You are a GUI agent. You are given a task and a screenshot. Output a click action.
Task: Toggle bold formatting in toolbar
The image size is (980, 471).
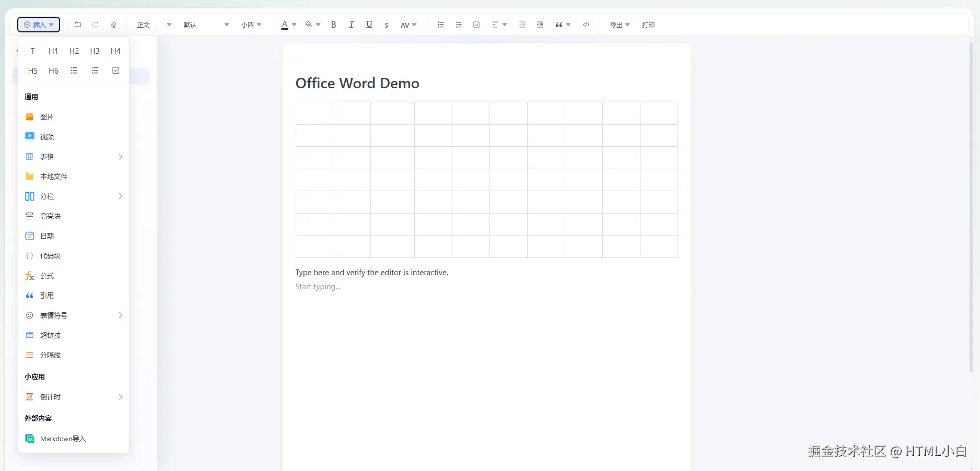tap(333, 25)
